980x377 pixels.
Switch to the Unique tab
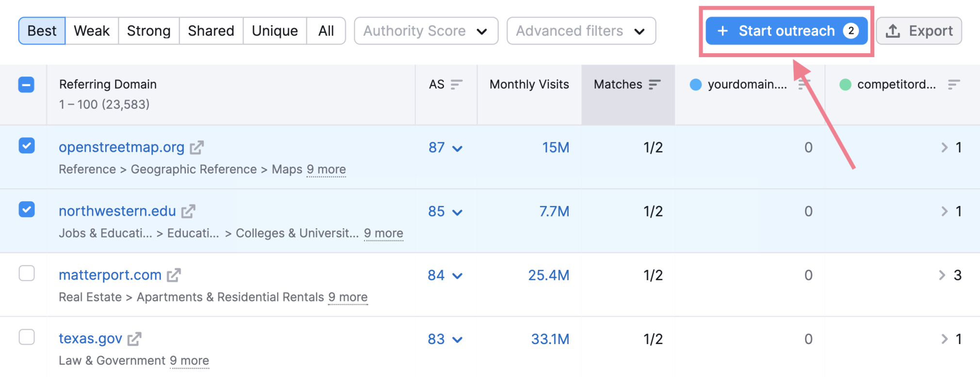275,31
